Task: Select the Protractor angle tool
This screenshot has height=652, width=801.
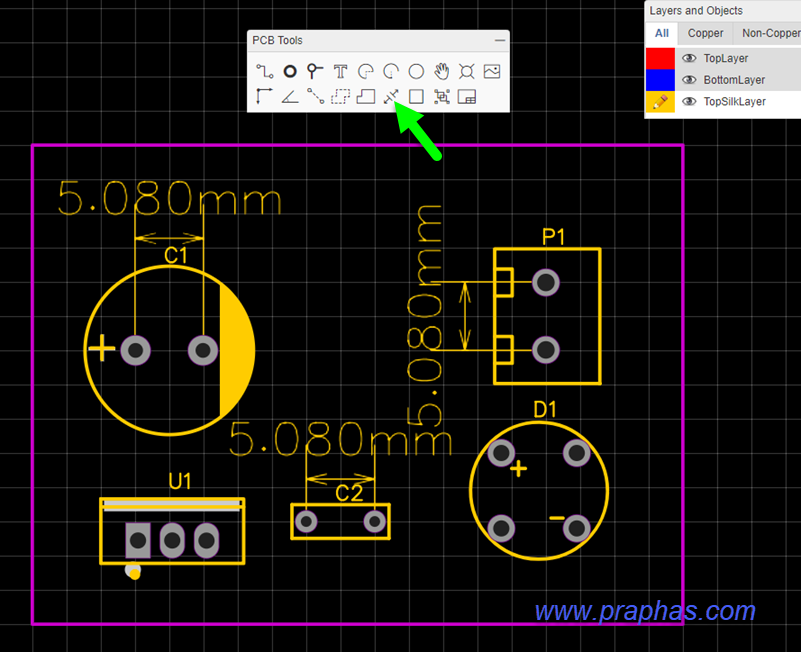Action: 290,96
